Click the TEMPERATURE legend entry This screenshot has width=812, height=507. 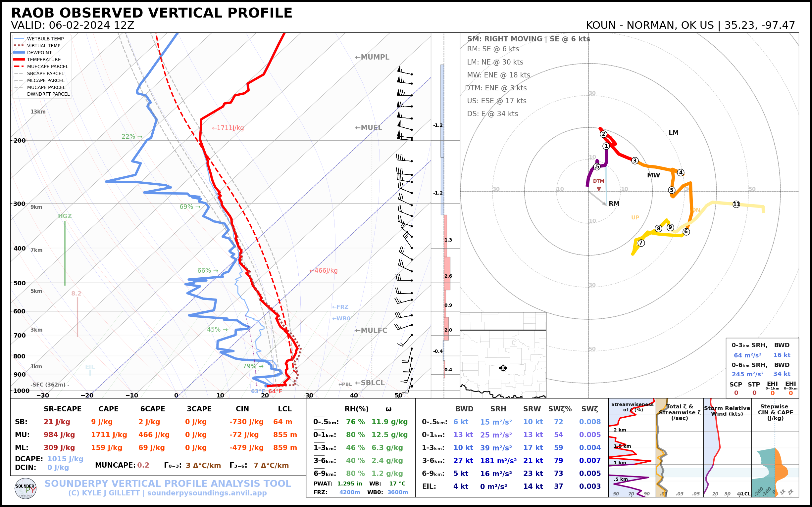tap(44, 59)
